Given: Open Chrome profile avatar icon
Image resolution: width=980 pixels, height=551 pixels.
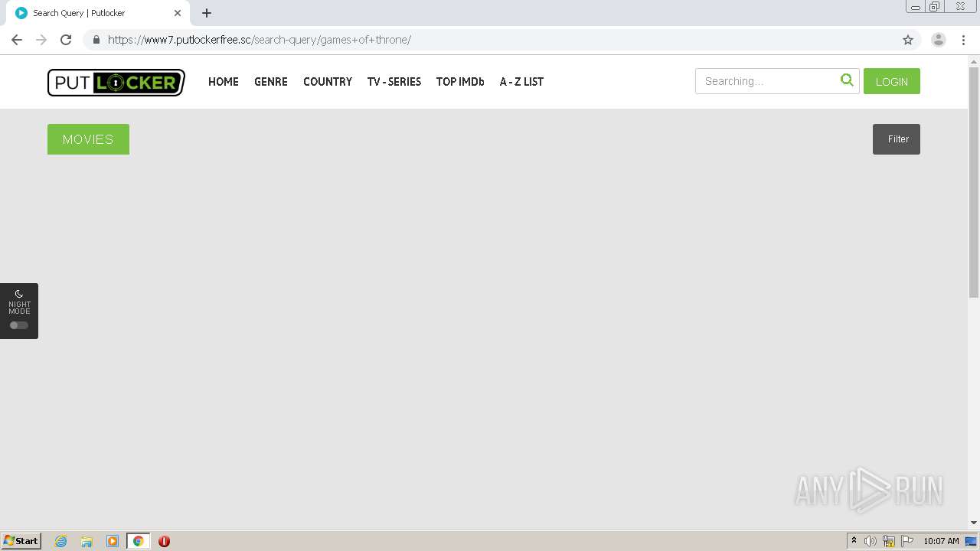Looking at the screenshot, I should (x=939, y=40).
